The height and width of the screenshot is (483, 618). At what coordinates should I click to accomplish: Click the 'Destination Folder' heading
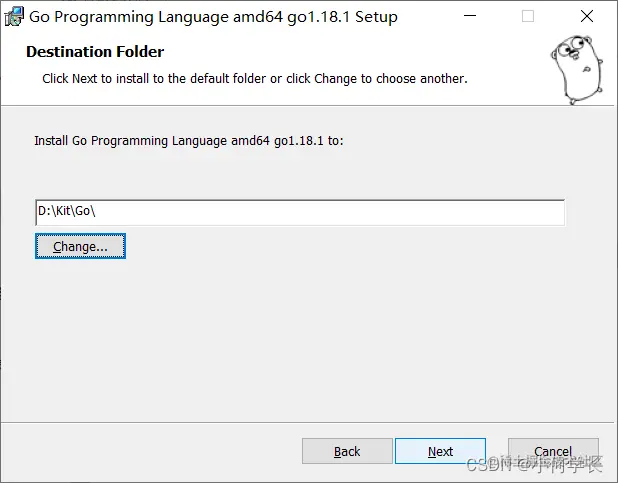coord(95,52)
